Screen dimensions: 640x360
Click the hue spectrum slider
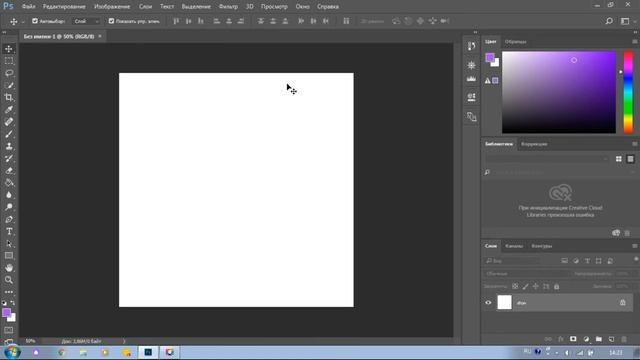628,92
